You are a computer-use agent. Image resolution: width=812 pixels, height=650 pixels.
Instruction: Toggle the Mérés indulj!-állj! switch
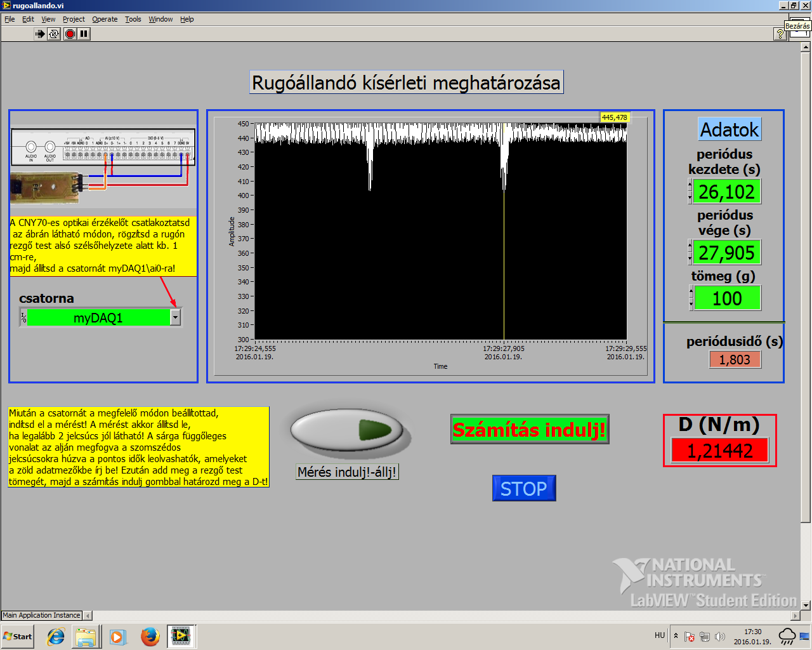(x=347, y=430)
